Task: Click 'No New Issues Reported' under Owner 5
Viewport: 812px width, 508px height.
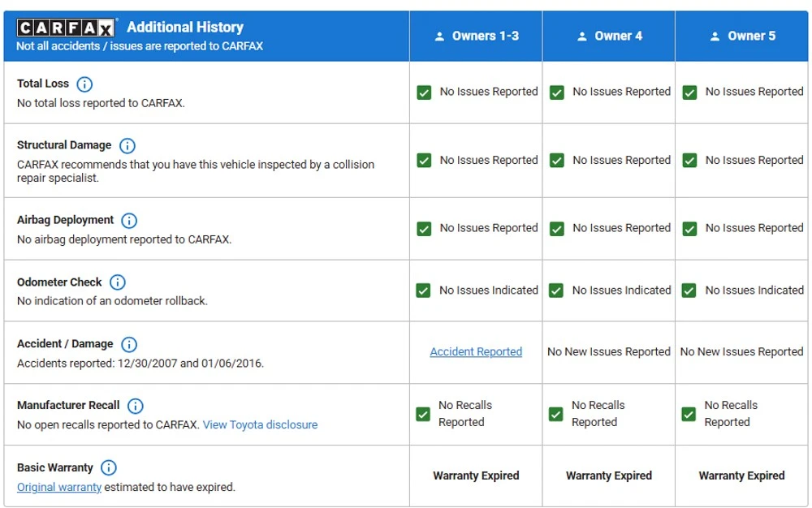Action: (x=741, y=351)
